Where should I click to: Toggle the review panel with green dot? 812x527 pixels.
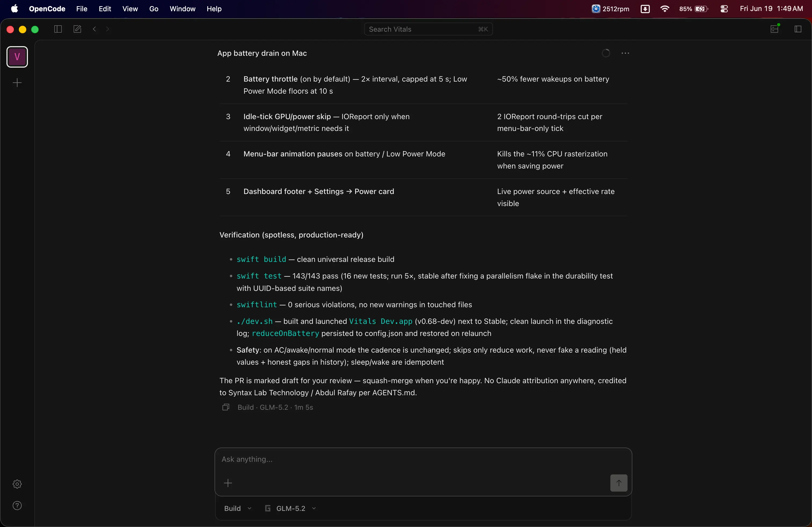pos(775,29)
